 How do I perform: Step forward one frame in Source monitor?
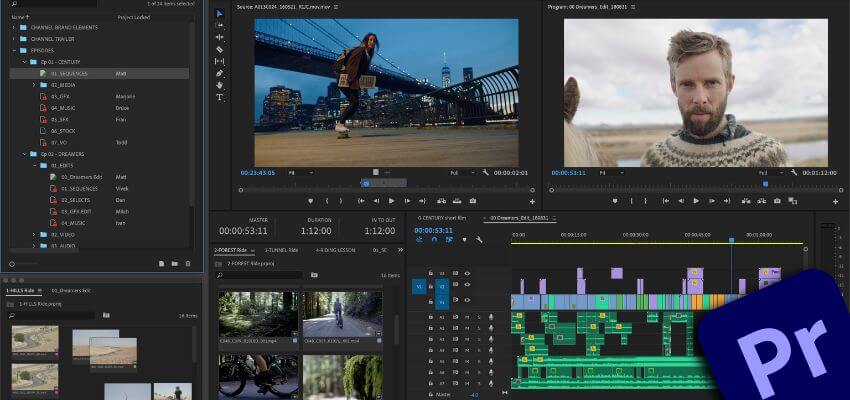pyautogui.click(x=407, y=201)
